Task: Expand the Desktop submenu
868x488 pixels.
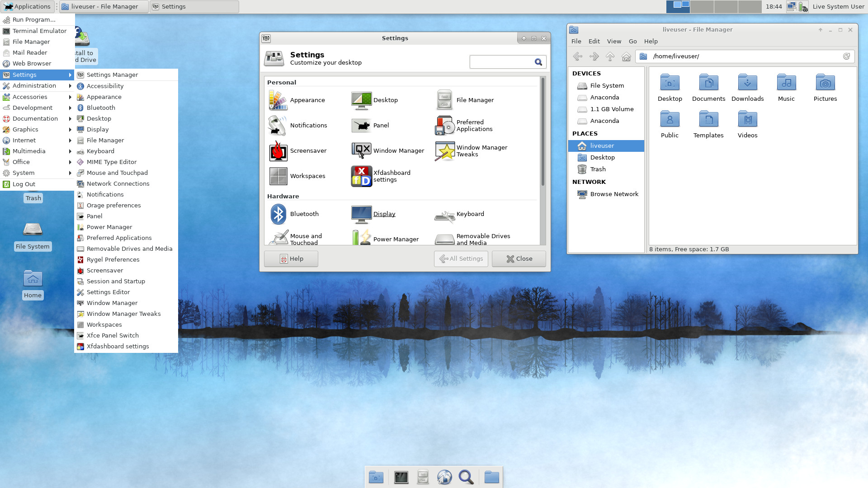Action: [99, 118]
